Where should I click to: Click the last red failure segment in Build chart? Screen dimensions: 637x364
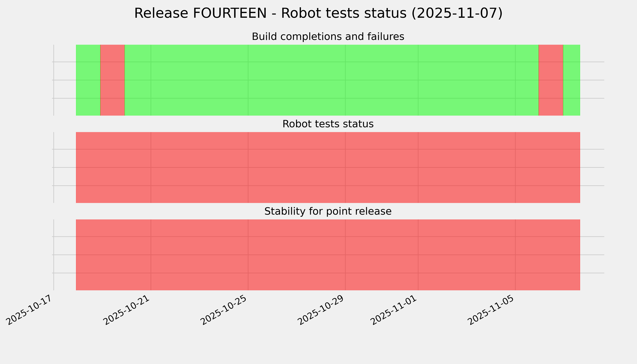[551, 80]
